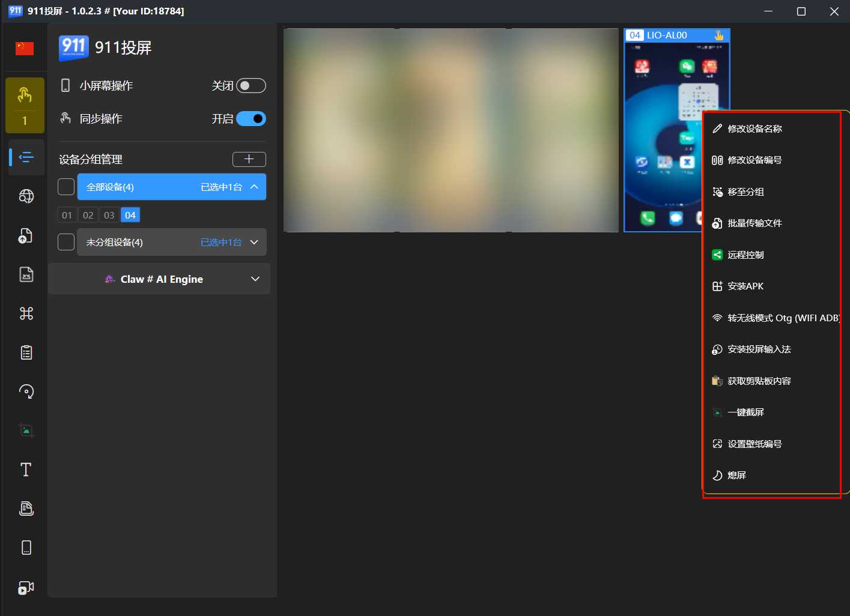Choose 安装APK from context menu

click(x=771, y=286)
